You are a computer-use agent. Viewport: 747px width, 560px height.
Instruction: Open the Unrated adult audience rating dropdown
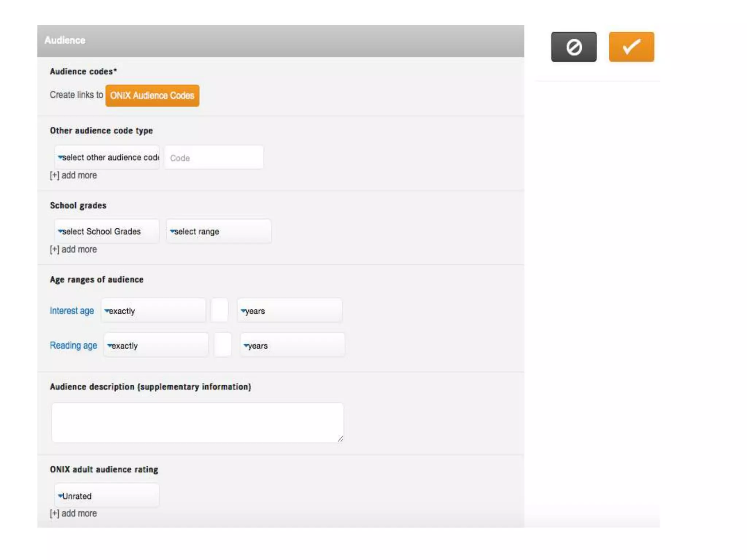tap(107, 496)
